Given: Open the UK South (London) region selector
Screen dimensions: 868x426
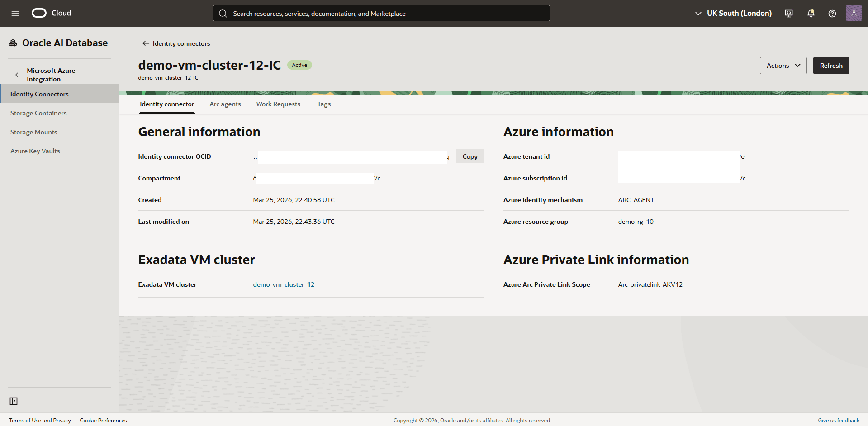Looking at the screenshot, I should click(x=733, y=13).
